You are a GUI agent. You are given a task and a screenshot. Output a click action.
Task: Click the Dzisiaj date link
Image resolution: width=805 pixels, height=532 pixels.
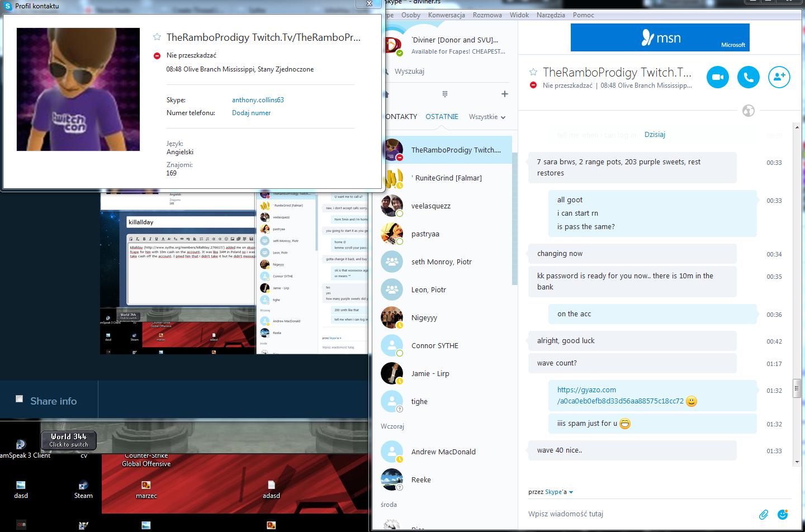655,135
